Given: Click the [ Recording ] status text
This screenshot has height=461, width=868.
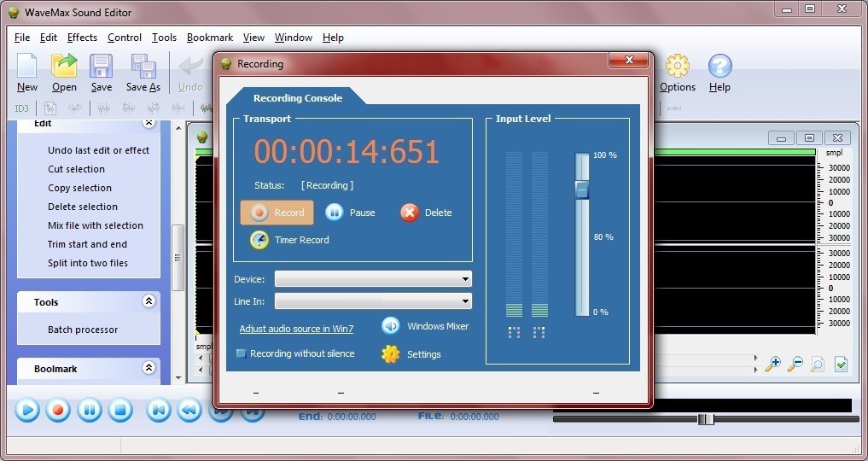Looking at the screenshot, I should (327, 185).
